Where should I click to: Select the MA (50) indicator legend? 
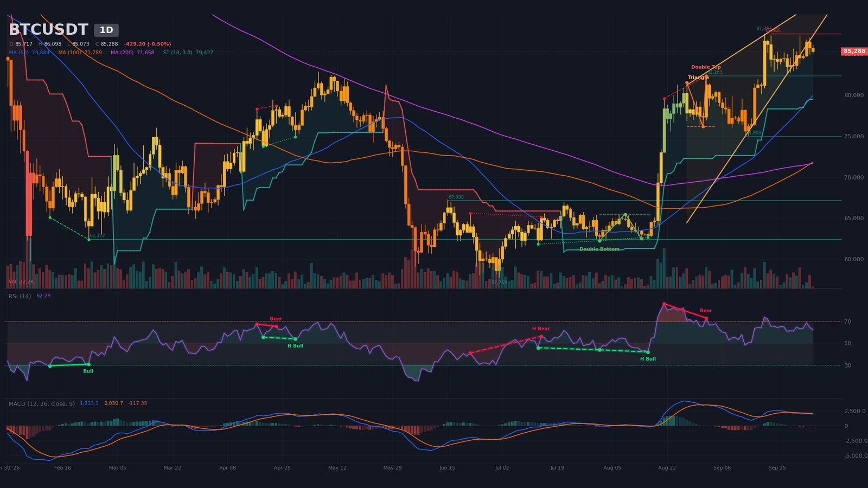[x=29, y=53]
